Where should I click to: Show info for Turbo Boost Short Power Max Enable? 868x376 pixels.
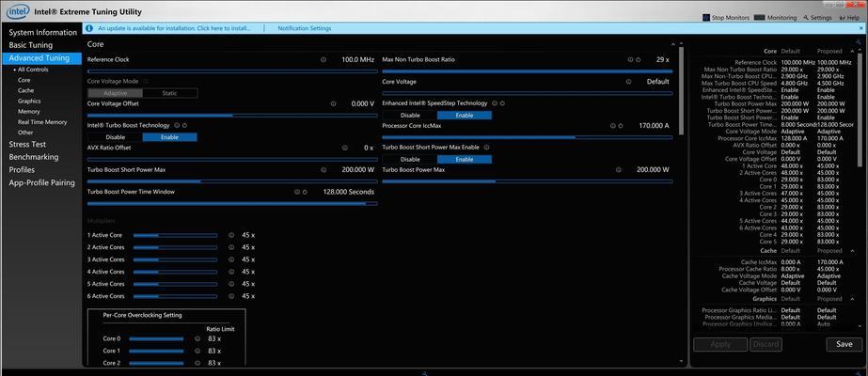486,148
